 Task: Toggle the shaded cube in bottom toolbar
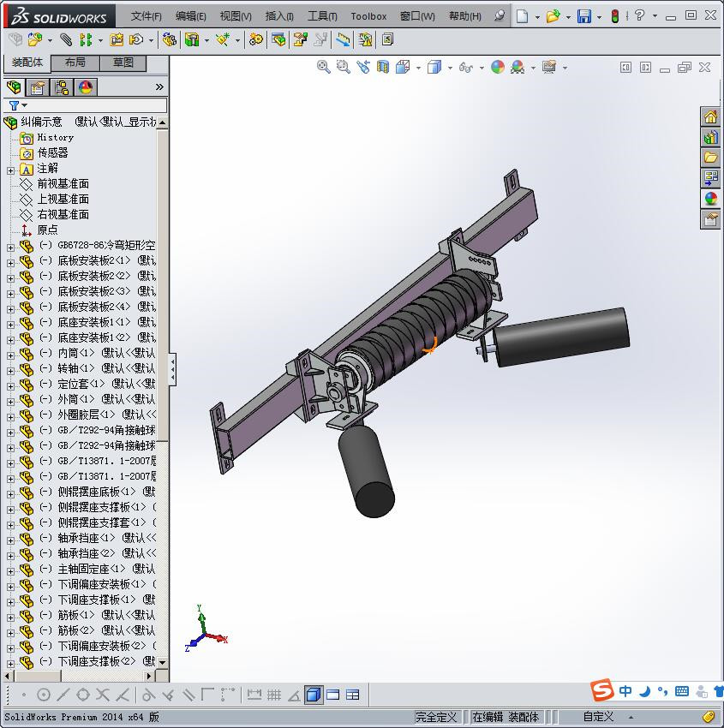point(314,695)
